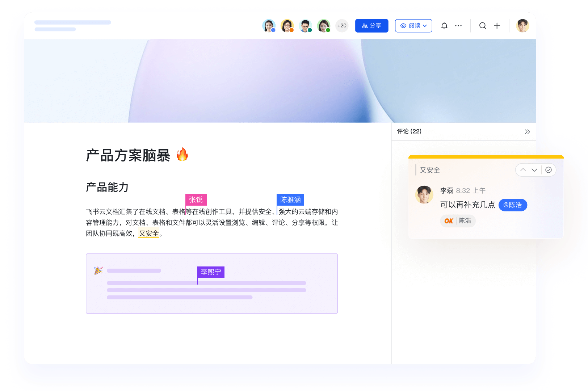Open your profile avatar at top right

pyautogui.click(x=522, y=26)
